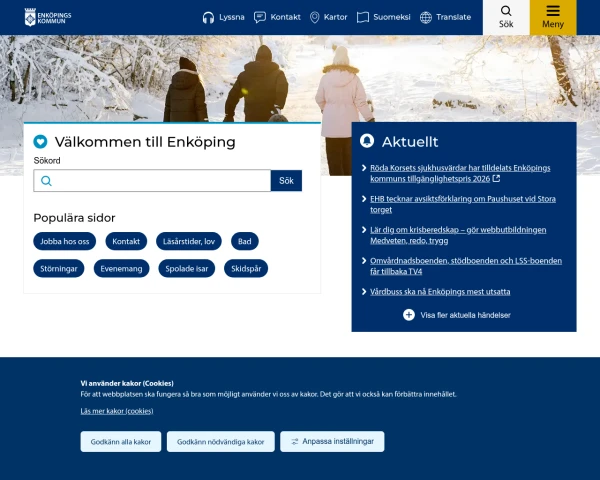Click Anpassa inställningar cookie button
600x480 pixels.
(332, 441)
